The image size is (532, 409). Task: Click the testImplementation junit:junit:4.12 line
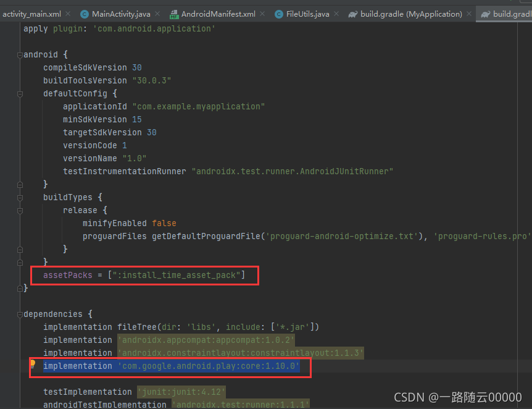pyautogui.click(x=135, y=392)
